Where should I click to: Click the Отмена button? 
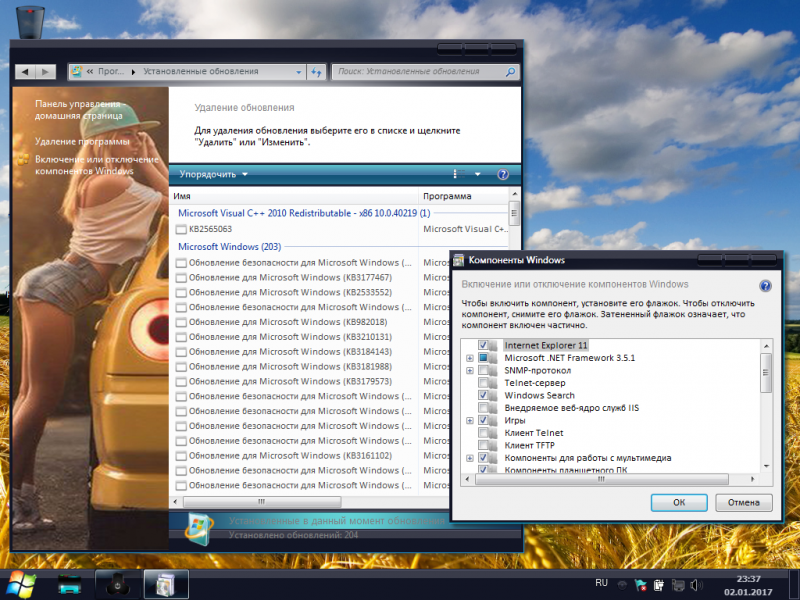coord(744,503)
